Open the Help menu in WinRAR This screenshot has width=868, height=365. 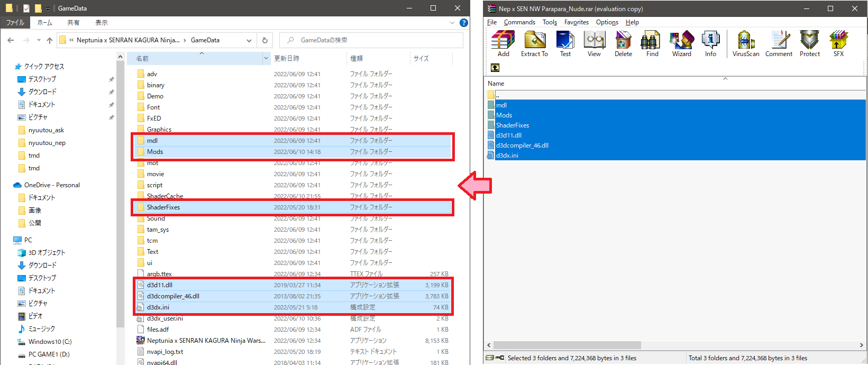tap(632, 22)
